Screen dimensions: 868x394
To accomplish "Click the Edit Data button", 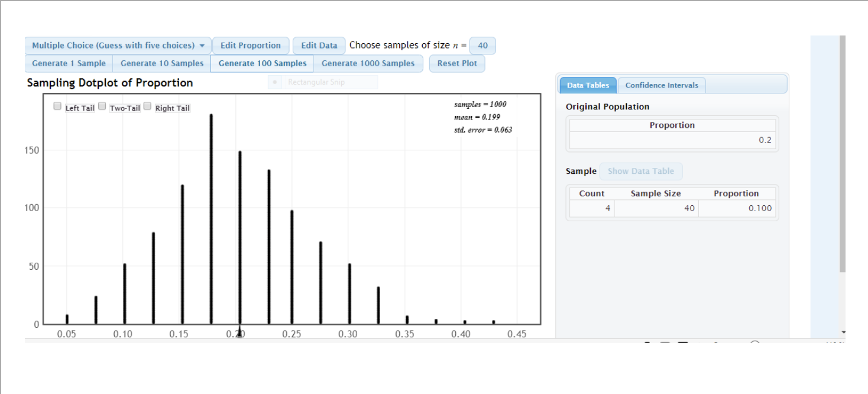I will click(x=319, y=45).
